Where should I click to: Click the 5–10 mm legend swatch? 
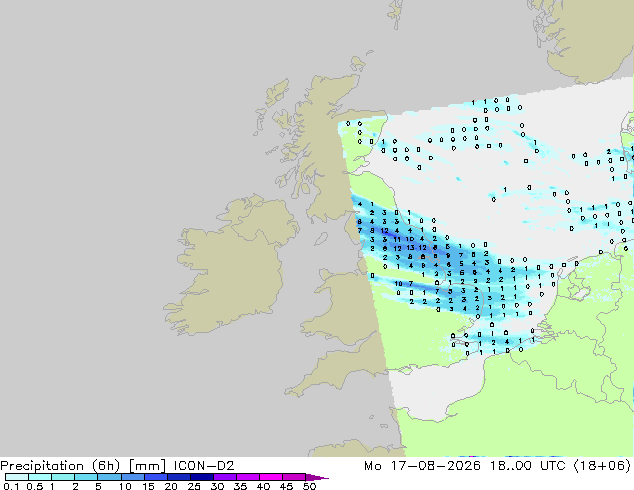[x=109, y=477]
